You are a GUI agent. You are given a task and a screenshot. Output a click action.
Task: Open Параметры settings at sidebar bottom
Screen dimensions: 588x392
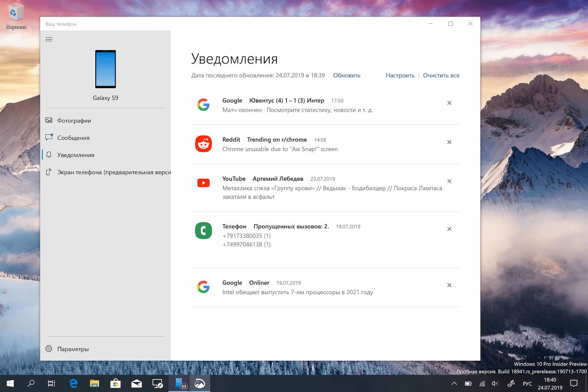(73, 349)
